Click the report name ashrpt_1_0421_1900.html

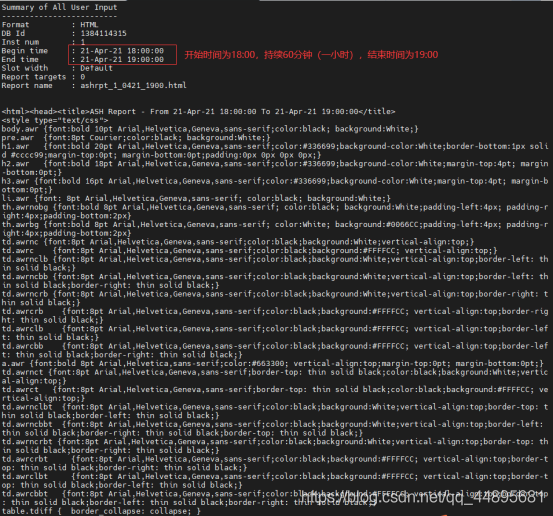pos(133,85)
